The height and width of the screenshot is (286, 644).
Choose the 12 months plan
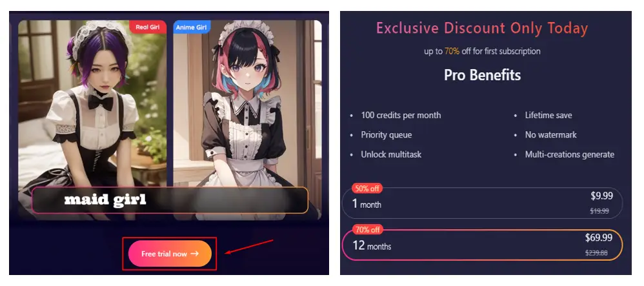coord(482,245)
